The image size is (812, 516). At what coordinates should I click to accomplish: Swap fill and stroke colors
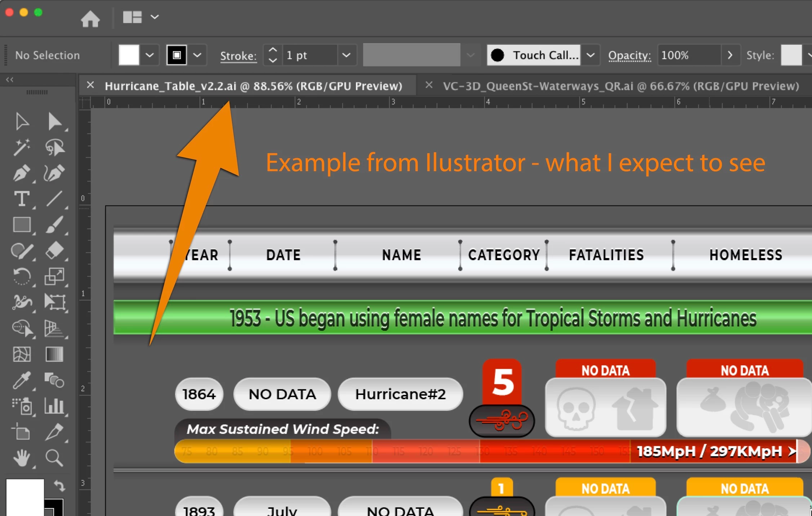[x=60, y=486]
